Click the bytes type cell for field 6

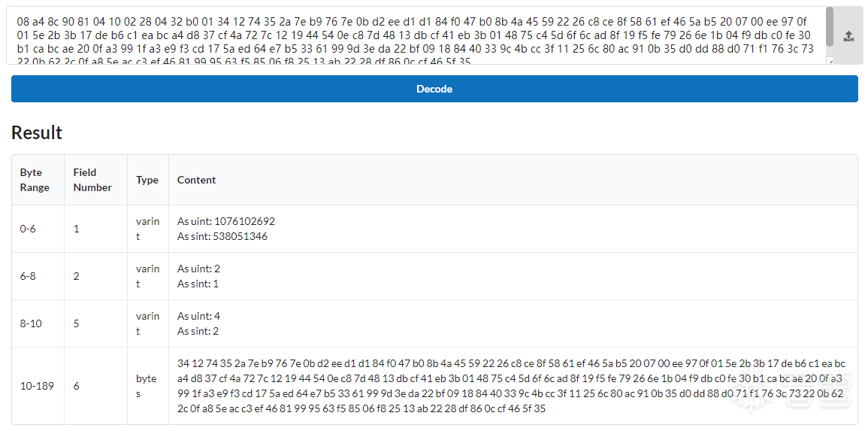pos(147,386)
